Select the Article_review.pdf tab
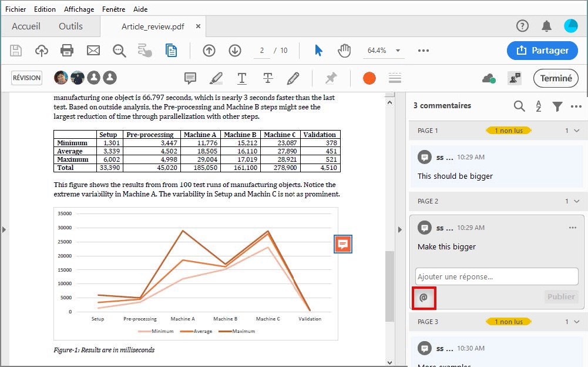 [153, 26]
